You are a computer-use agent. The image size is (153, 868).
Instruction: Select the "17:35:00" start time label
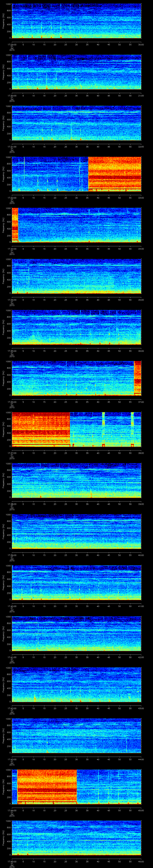coord(12,351)
